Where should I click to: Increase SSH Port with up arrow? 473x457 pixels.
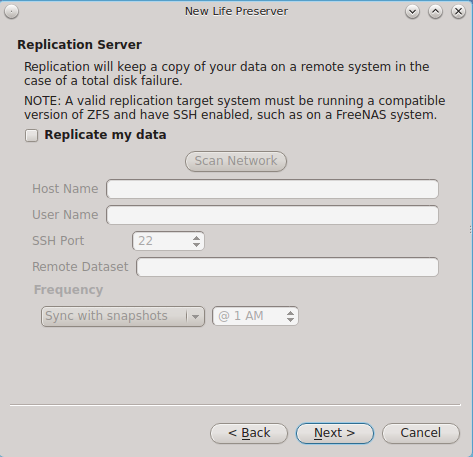196,238
